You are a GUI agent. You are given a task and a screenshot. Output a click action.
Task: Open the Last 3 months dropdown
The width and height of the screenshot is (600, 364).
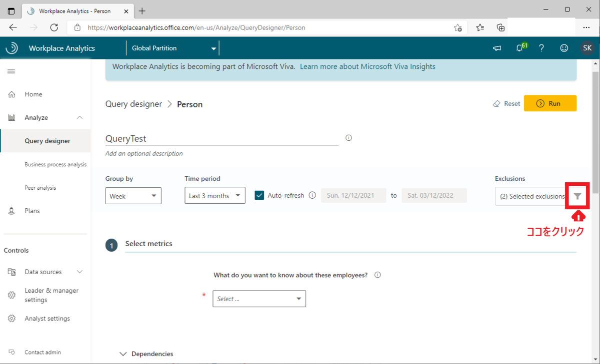coord(215,196)
